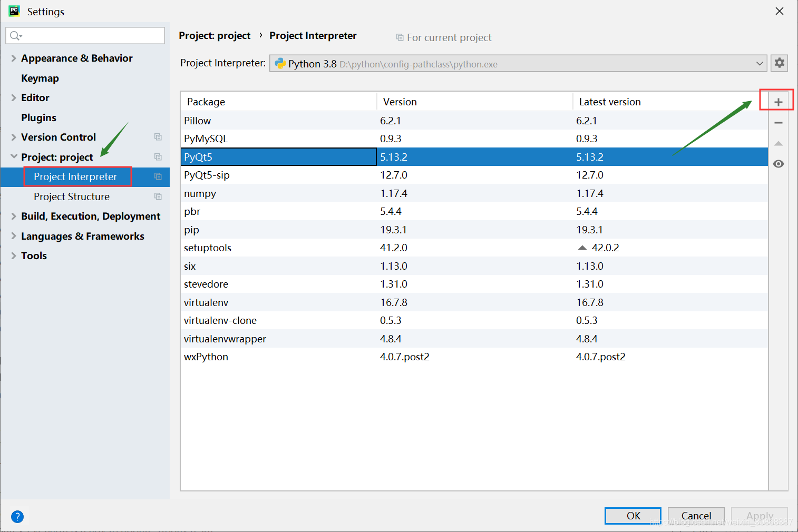Click the minus icon to uninstall package
798x532 pixels.
(x=778, y=123)
